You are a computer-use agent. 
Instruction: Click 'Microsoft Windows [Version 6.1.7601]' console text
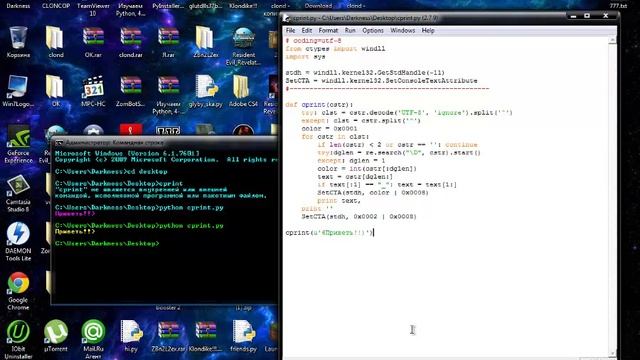pyautogui.click(x=127, y=153)
